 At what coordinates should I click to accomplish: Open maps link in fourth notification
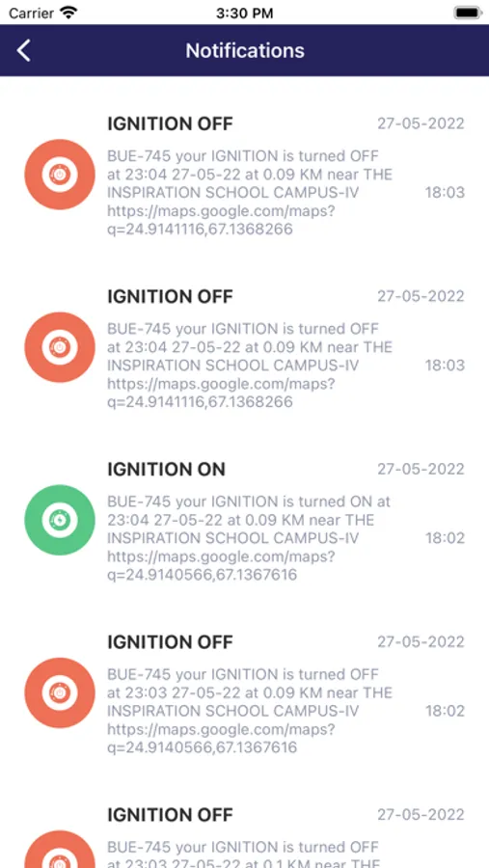point(222,738)
